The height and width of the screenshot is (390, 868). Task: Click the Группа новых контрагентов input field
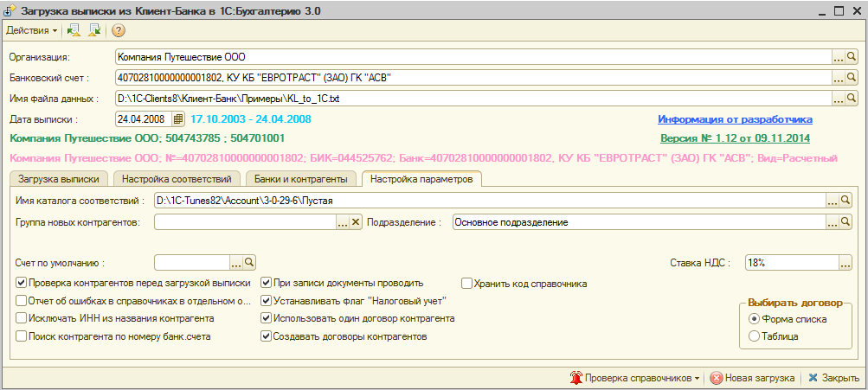(245, 222)
